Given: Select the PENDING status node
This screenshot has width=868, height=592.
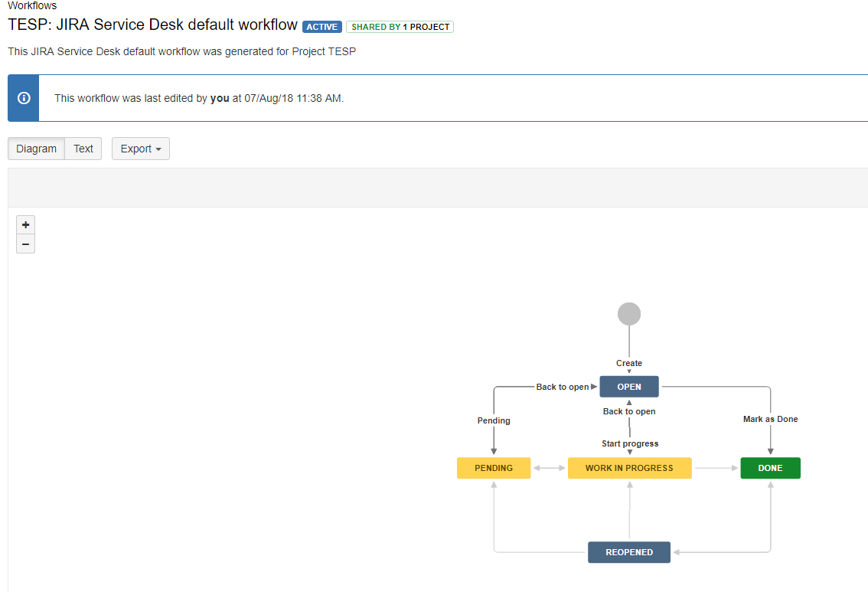Looking at the screenshot, I should tap(494, 468).
